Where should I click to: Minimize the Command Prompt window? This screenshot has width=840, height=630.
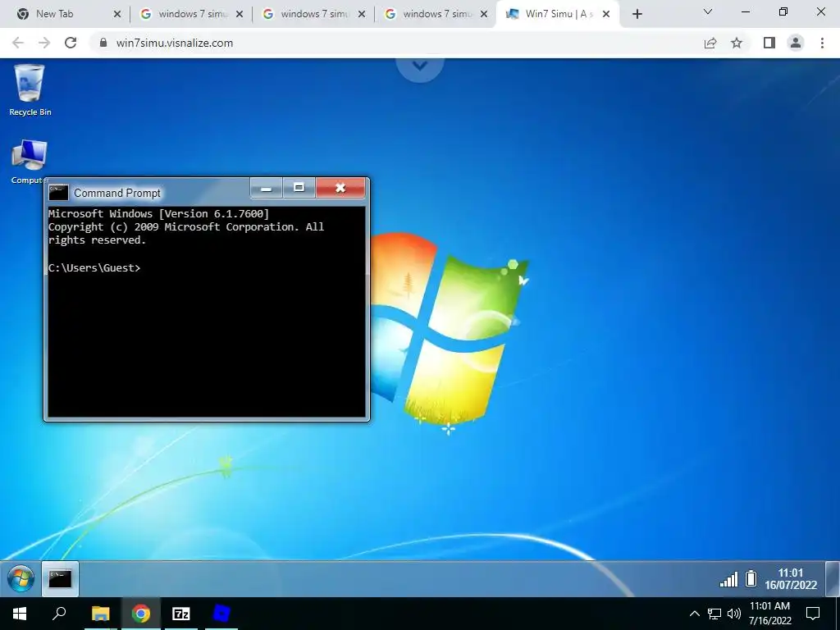267,188
